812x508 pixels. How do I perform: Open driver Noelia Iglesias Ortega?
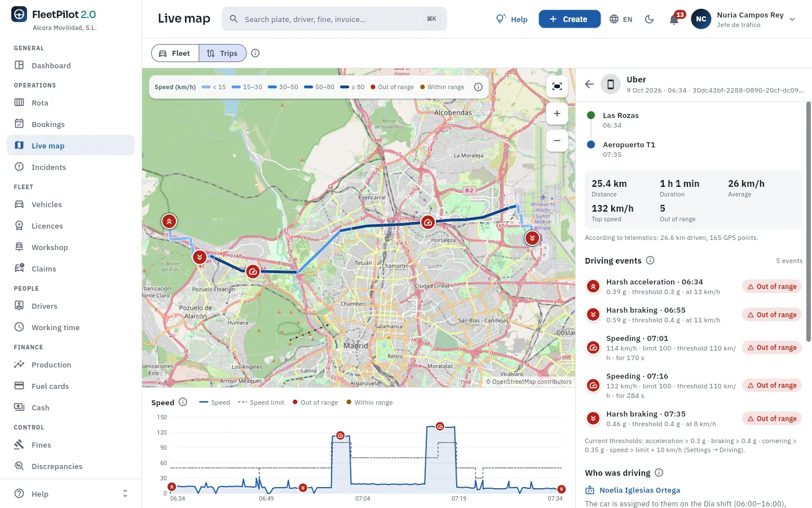(x=639, y=490)
